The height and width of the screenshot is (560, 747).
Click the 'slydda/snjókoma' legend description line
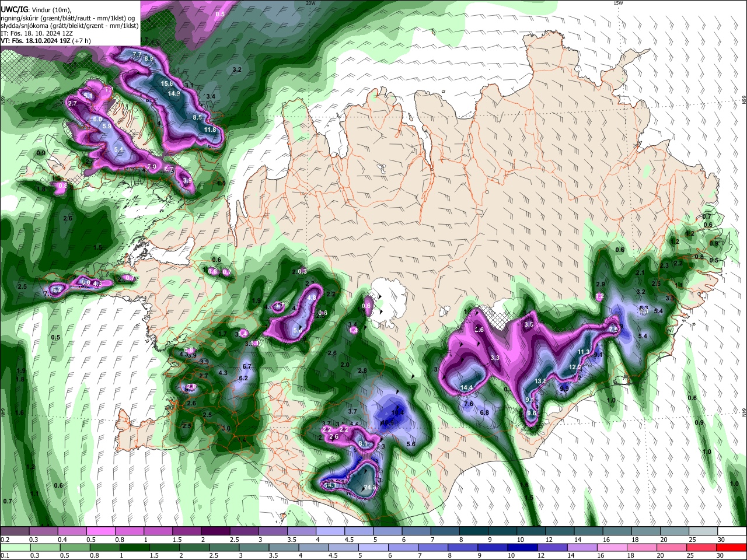69,26
